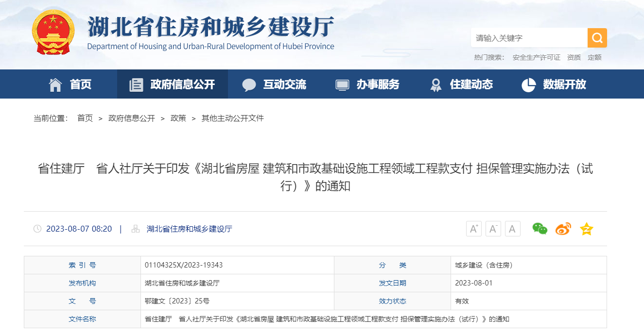The width and height of the screenshot is (644, 335).
Task: Click the organization icon beside source name
Action: (x=136, y=229)
